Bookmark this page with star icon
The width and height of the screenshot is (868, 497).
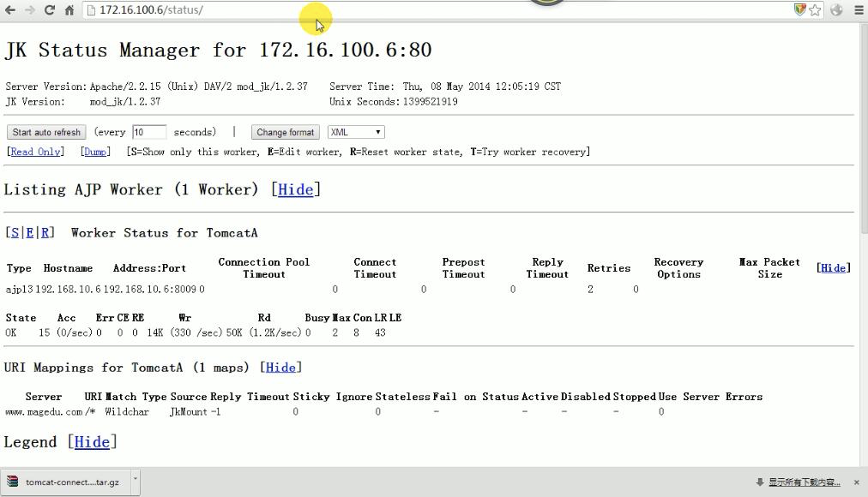click(815, 10)
